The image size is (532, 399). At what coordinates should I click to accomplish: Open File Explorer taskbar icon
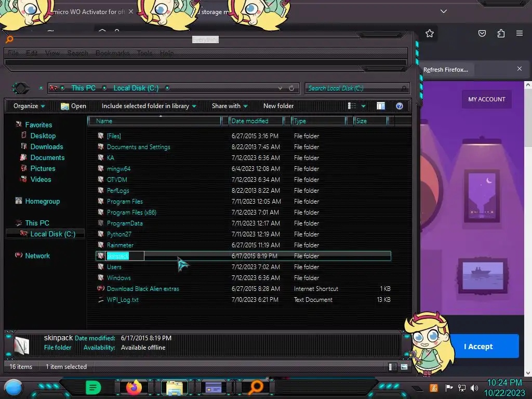(x=175, y=388)
